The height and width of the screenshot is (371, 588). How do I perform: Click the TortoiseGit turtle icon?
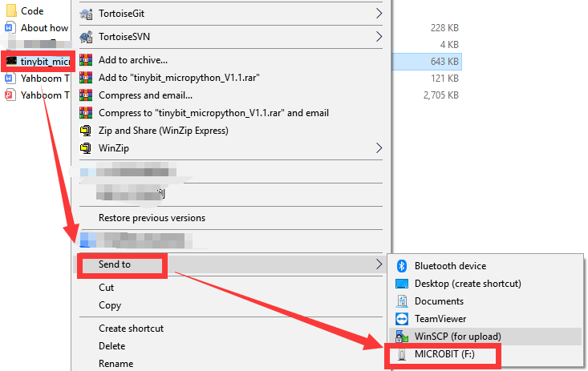86,14
